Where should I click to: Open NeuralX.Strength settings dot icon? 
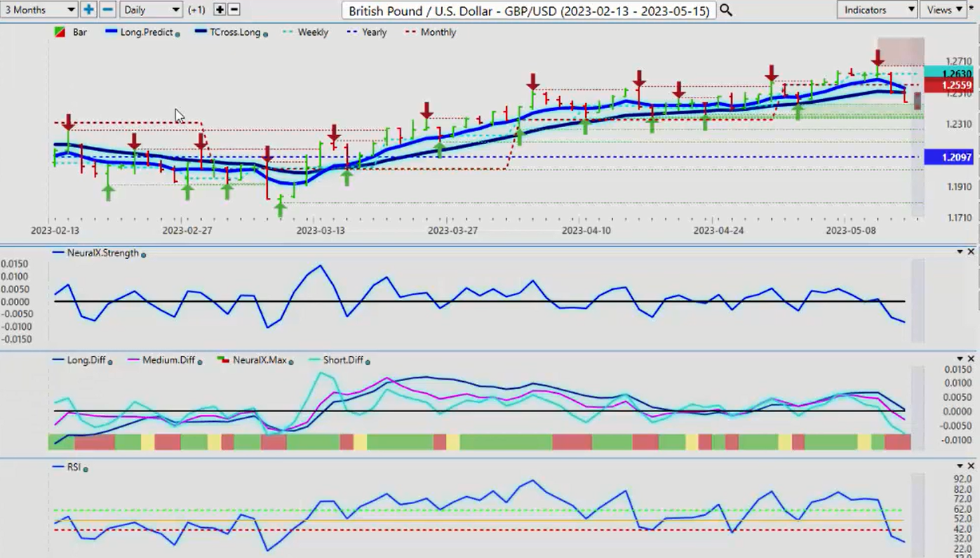(143, 254)
